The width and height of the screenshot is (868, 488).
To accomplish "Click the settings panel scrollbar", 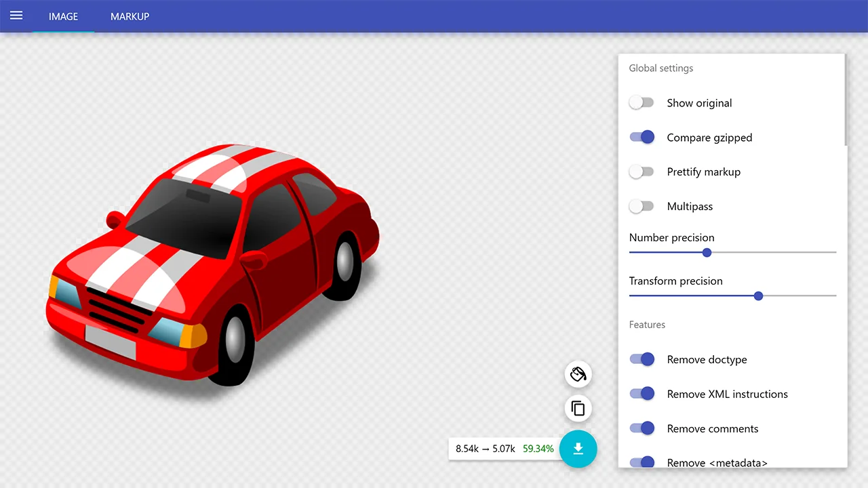I will click(x=846, y=100).
